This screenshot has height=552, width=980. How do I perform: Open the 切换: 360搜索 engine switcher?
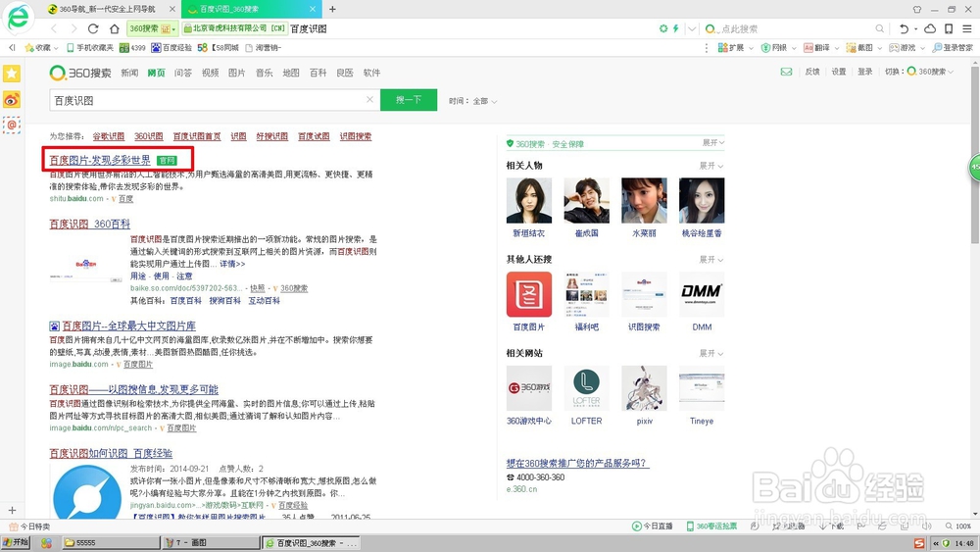click(x=919, y=72)
